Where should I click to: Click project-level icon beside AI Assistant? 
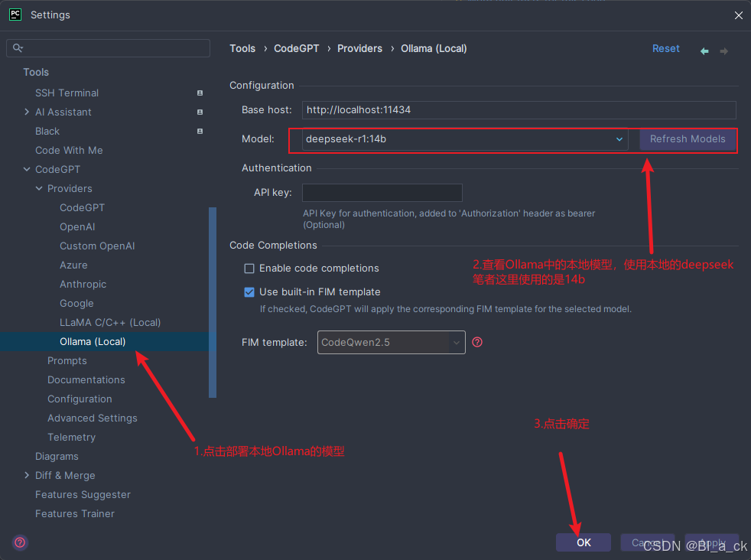click(200, 112)
